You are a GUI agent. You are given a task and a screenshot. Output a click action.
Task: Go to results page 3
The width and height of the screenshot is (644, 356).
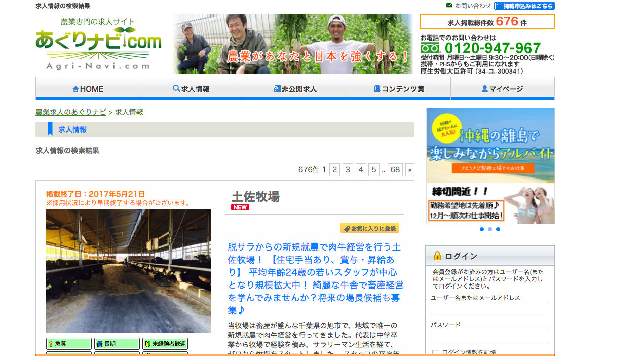(348, 170)
